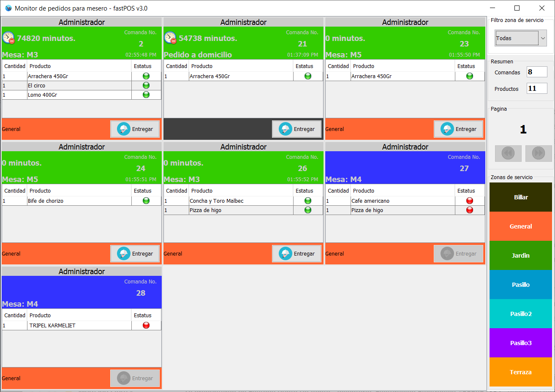Image resolution: width=555 pixels, height=392 pixels.
Task: Click the fastPOS app icon in title bar
Action: coord(8,8)
